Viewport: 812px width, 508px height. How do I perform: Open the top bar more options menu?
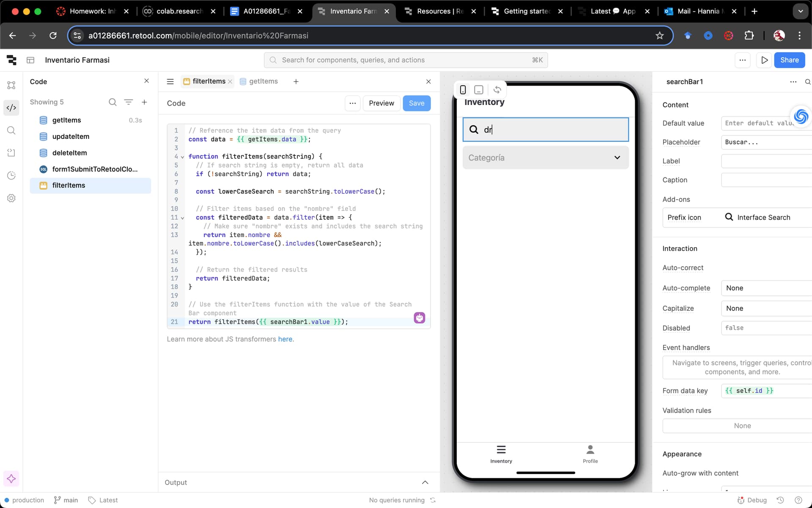point(743,60)
